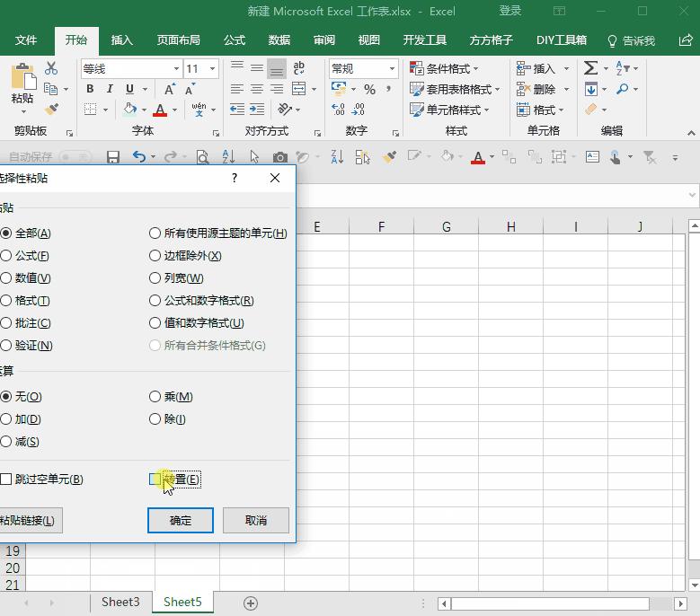700x616 pixels.
Task: Click the Cut scissors icon
Action: click(51, 68)
